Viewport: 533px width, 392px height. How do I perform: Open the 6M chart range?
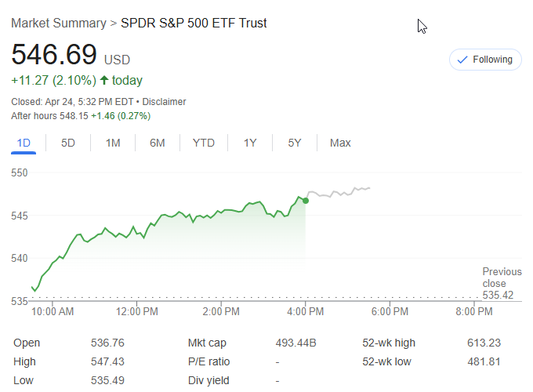[x=158, y=143]
